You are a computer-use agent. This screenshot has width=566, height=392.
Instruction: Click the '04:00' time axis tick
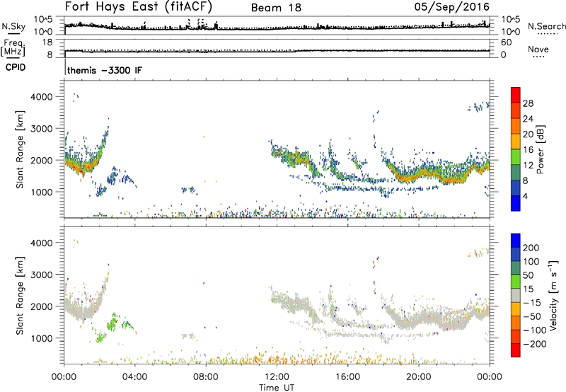[135, 377]
